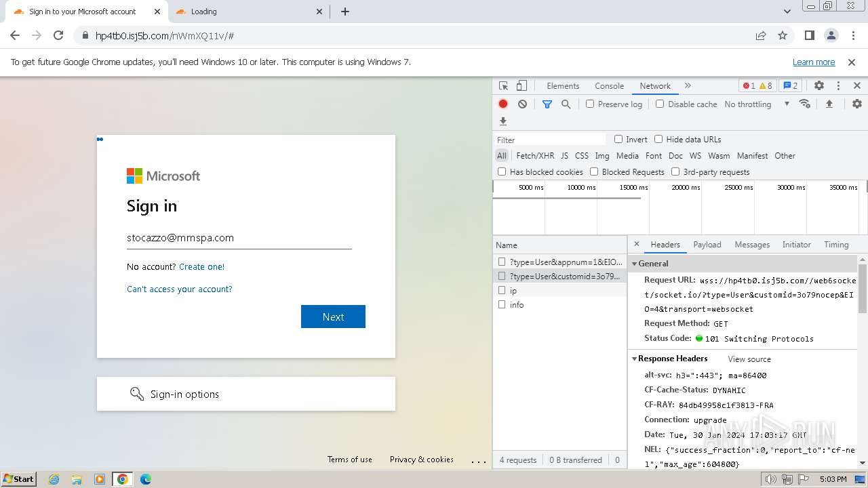This screenshot has width=868, height=488.
Task: Filter requests by Fetch/XHR
Action: point(535,155)
